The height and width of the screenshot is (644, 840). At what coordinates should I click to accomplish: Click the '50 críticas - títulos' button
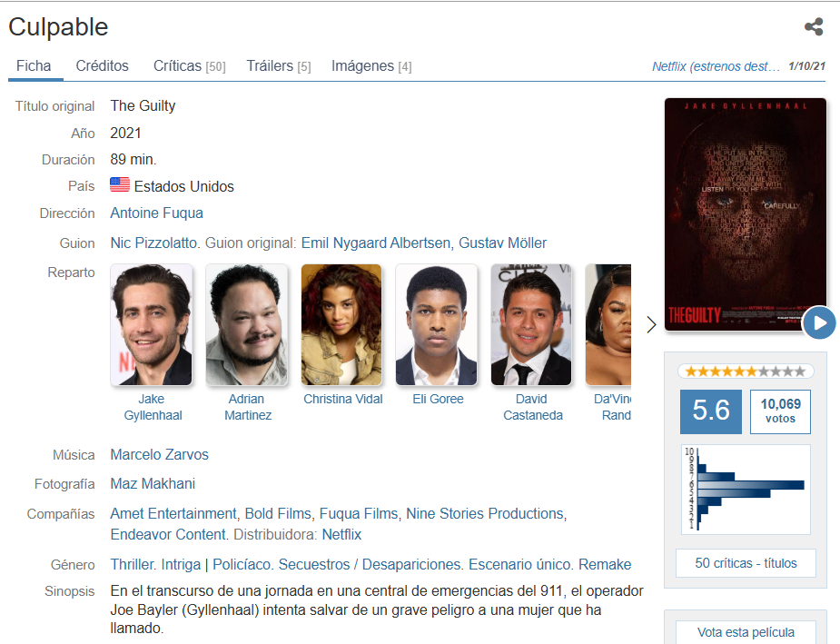point(746,563)
